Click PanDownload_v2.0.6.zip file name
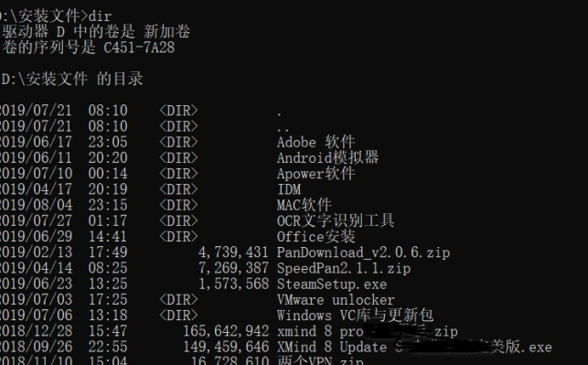Image resolution: width=588 pixels, height=365 pixels. click(363, 252)
